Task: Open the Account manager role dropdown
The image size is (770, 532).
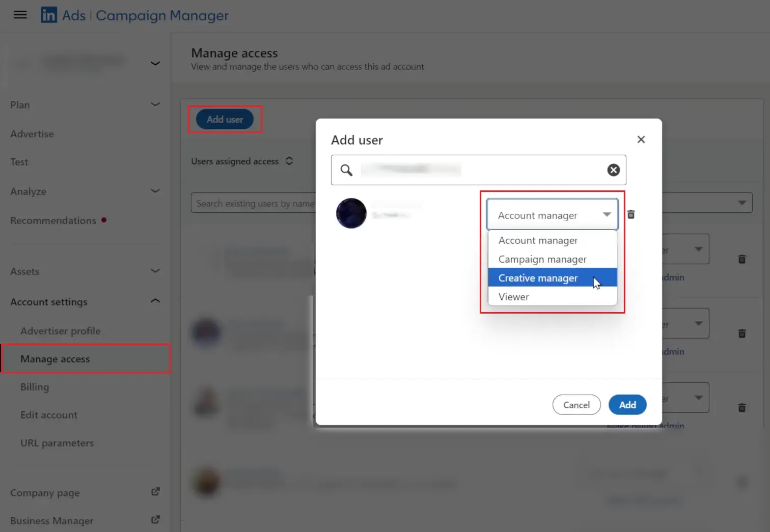Action: tap(552, 214)
